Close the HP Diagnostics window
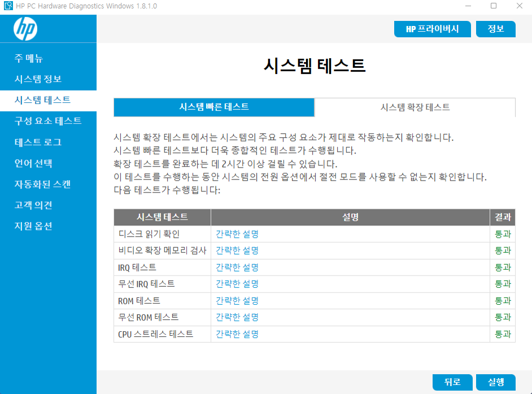 [520, 6]
